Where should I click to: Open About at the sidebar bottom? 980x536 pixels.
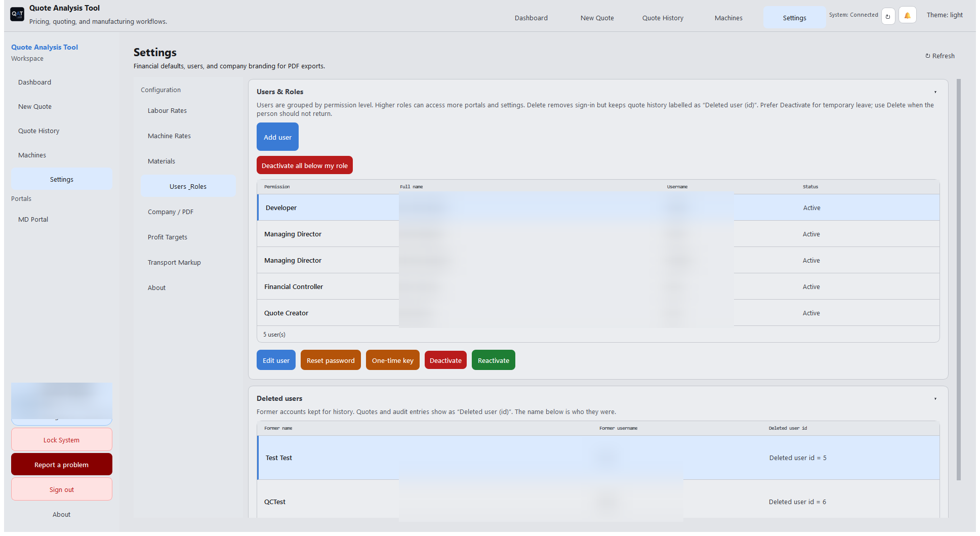point(61,515)
